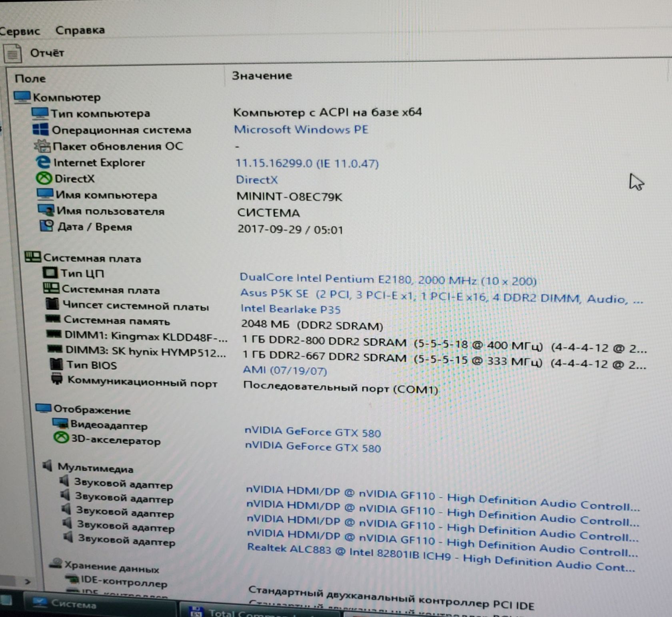Click the Системная память icon
672x617 pixels.
[x=53, y=319]
